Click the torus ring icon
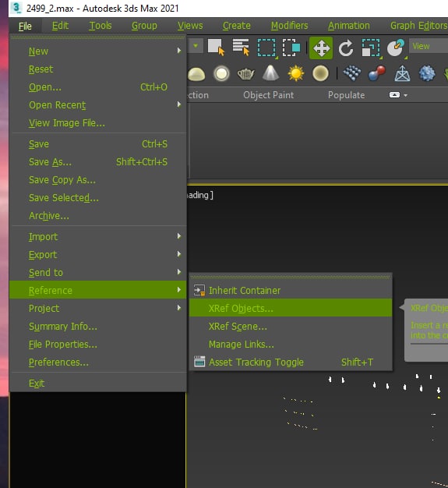The image size is (448, 488). click(x=221, y=74)
